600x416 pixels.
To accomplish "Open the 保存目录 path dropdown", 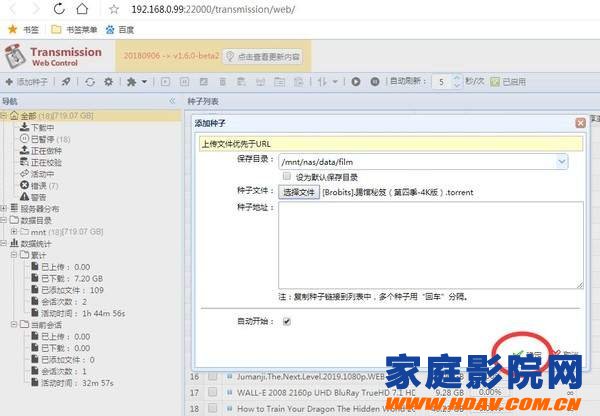I will pyautogui.click(x=561, y=162).
